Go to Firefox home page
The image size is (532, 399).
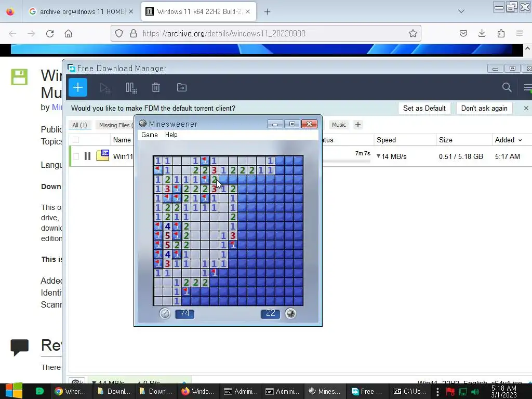[68, 34]
